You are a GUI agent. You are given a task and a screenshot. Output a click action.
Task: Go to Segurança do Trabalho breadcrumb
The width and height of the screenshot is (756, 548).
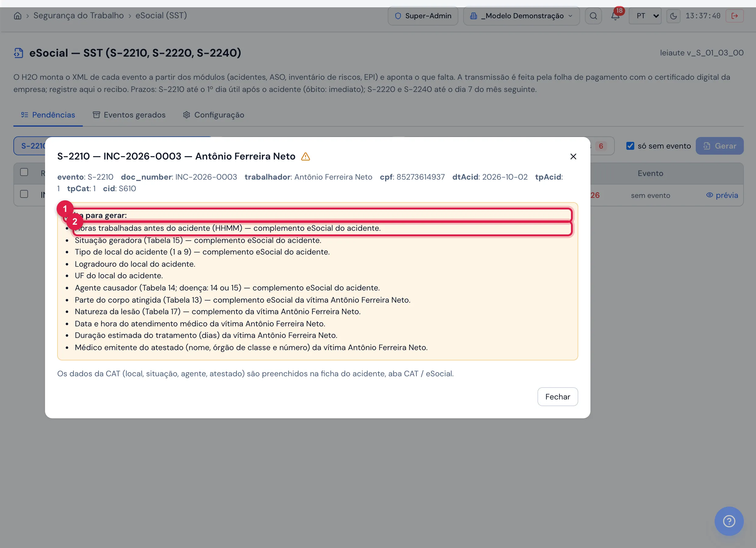pyautogui.click(x=78, y=16)
